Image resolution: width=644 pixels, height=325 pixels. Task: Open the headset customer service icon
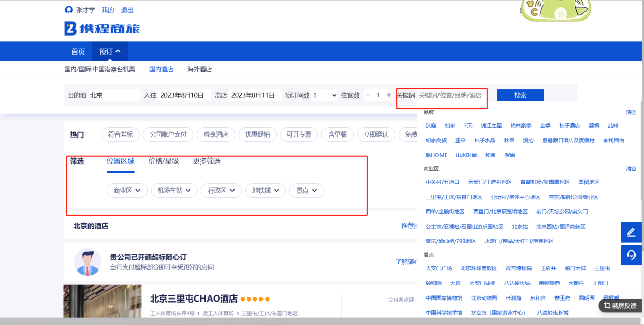[631, 255]
